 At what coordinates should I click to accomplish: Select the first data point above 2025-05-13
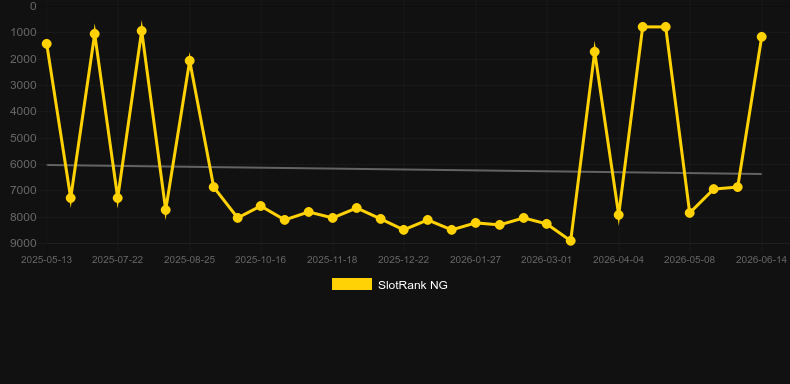[x=46, y=44]
